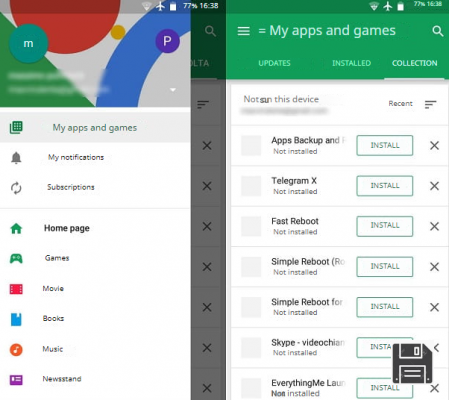Remove Simple Reboot for… from the list
The width and height of the screenshot is (449, 400).
(434, 307)
